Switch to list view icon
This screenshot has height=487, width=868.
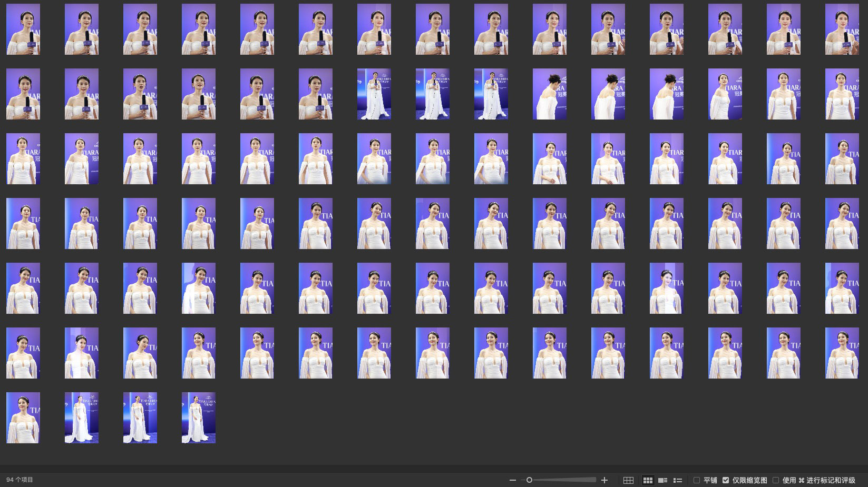[678, 480]
